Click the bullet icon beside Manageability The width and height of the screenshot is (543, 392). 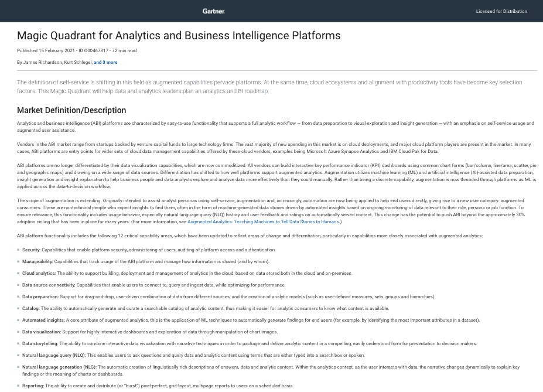[x=18, y=261]
